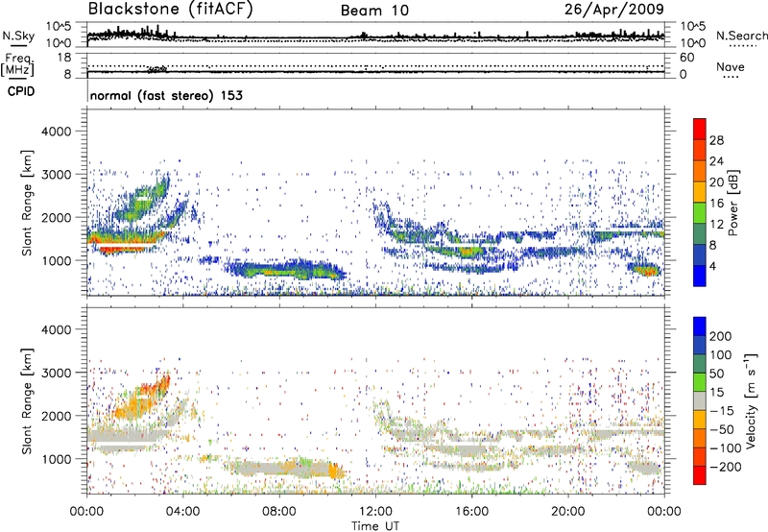
Task: Click the '−100' tick on Velocity colorbar
Action: tap(726, 448)
